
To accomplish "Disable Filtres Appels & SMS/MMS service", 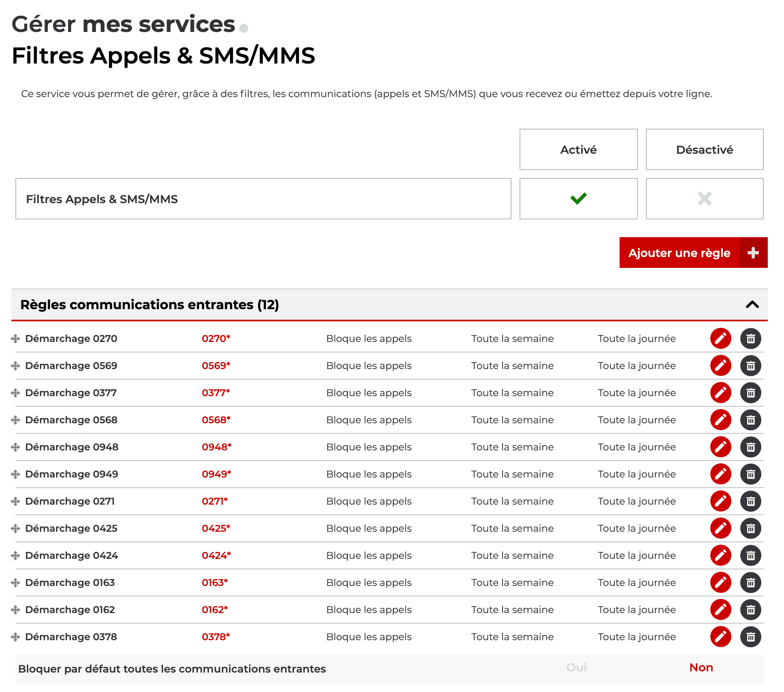I will point(705,198).
